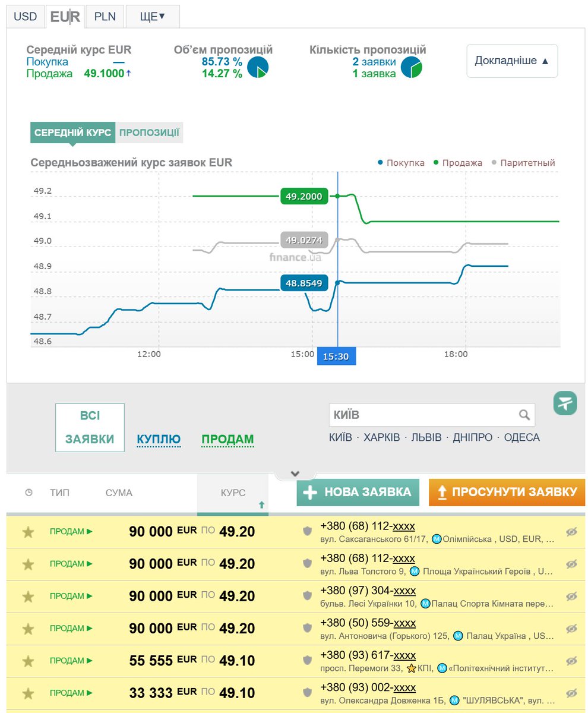Click shield icon on Саксаганського offer
This screenshot has width=588, height=713.
[x=307, y=531]
